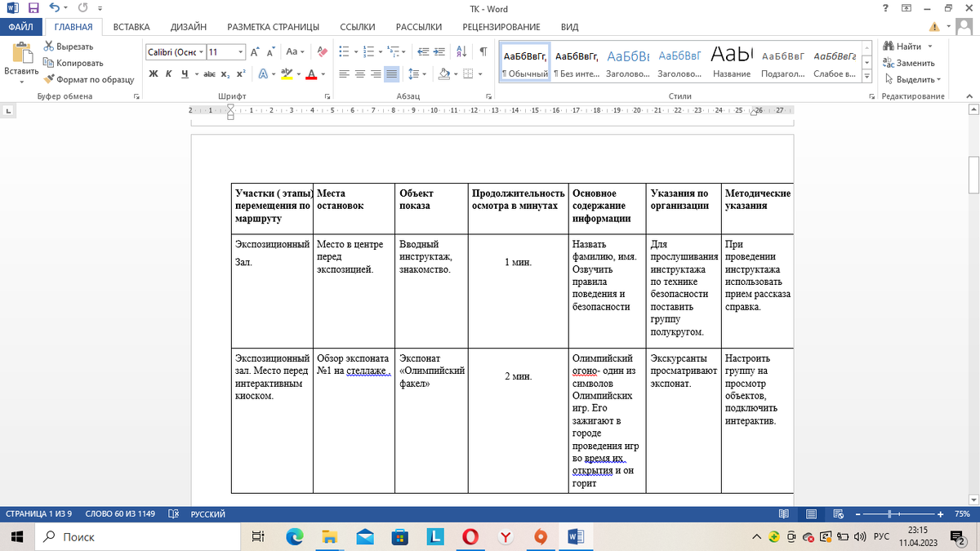
Task: Switch to read mode view
Action: point(784,514)
